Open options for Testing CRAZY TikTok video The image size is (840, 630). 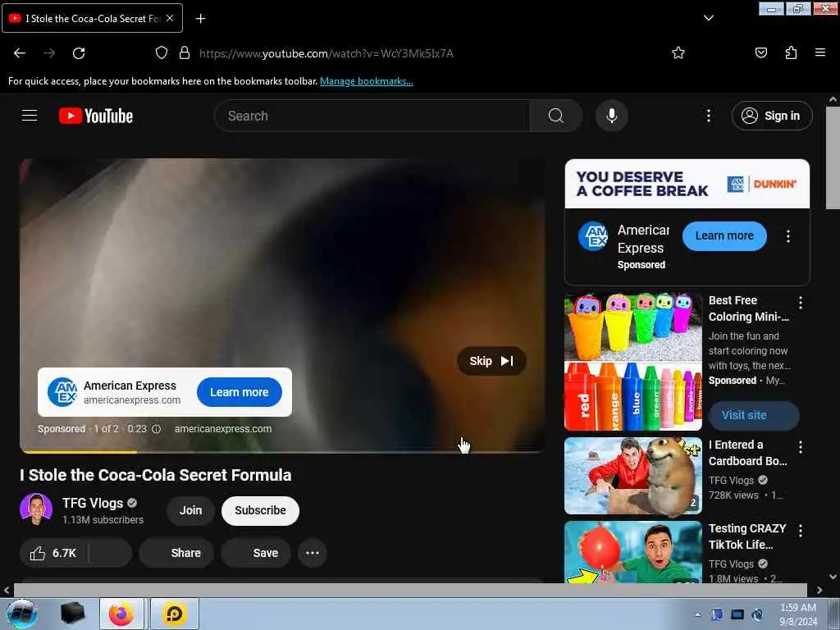pyautogui.click(x=801, y=531)
